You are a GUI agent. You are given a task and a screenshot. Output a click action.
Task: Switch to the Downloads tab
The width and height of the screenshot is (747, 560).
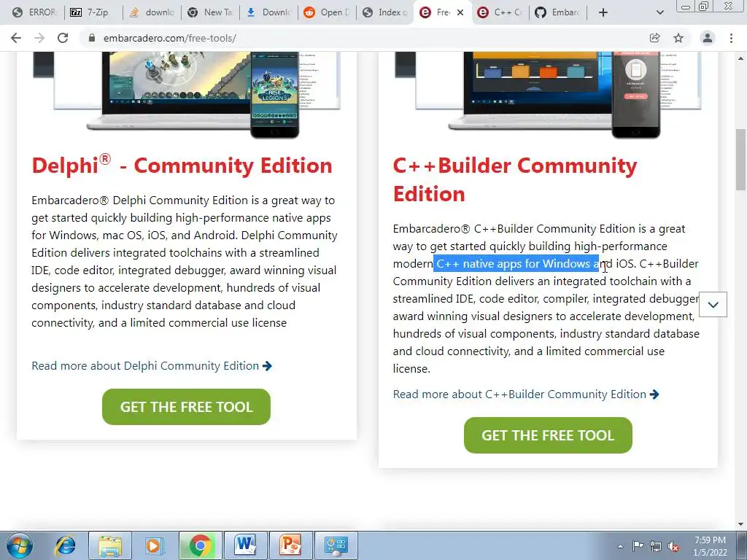point(268,12)
